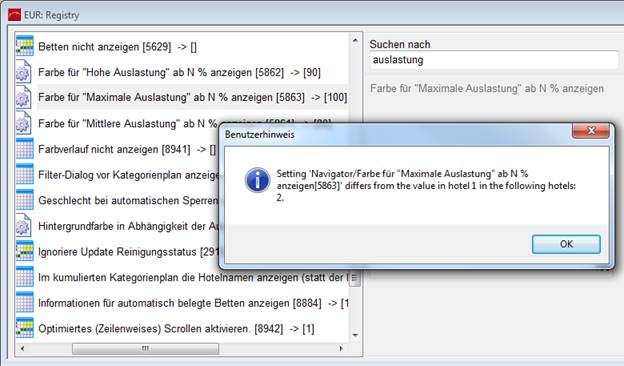624x366 pixels.
Task: Select 'Informationen für automatisch belegte Betten [8884]' entry
Action: point(193,303)
